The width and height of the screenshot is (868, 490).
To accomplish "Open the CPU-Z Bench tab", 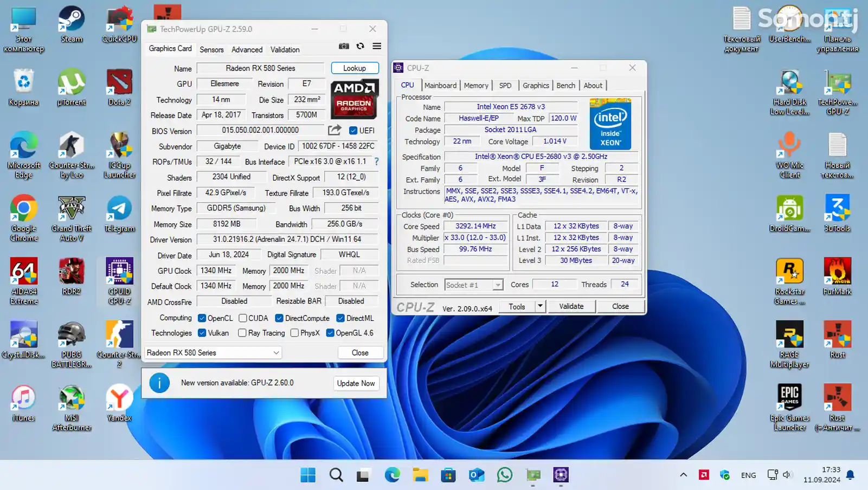I will tap(565, 86).
